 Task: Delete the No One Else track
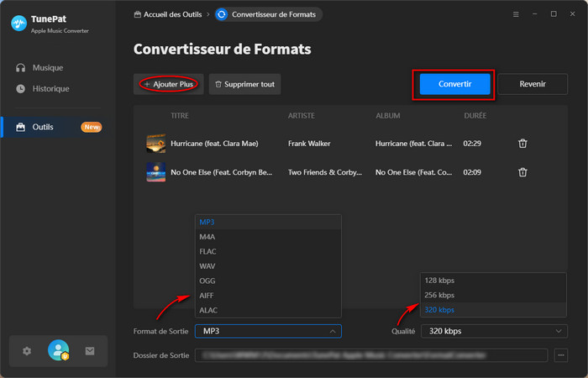[x=522, y=172]
